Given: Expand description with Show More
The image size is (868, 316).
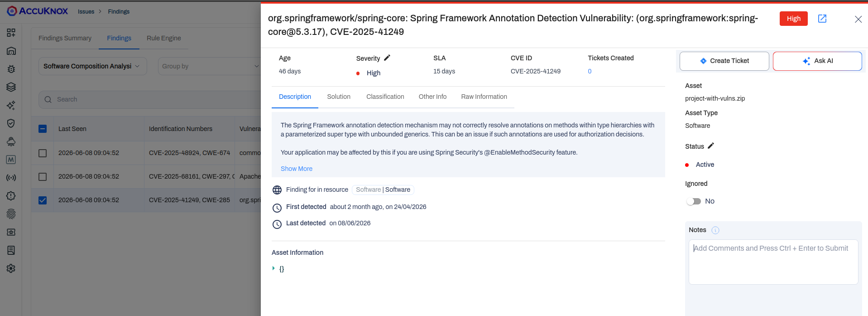Looking at the screenshot, I should pos(297,169).
